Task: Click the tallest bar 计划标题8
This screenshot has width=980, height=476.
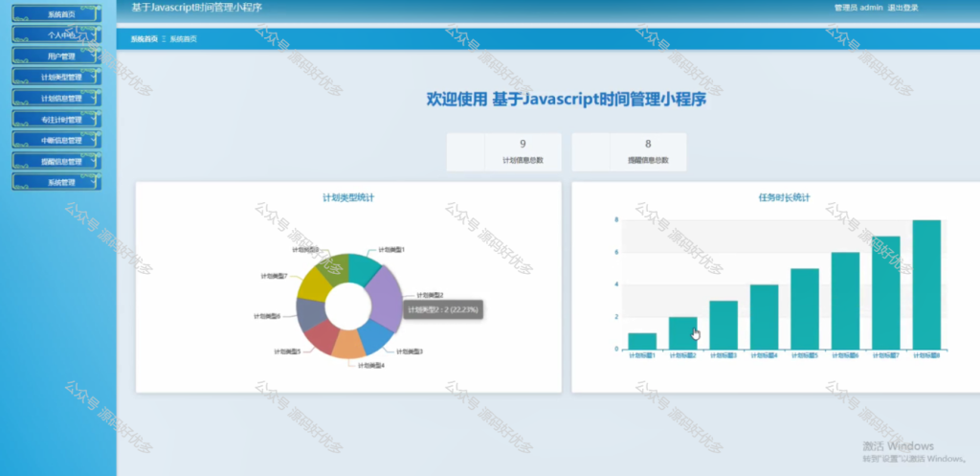Action: [x=926, y=284]
